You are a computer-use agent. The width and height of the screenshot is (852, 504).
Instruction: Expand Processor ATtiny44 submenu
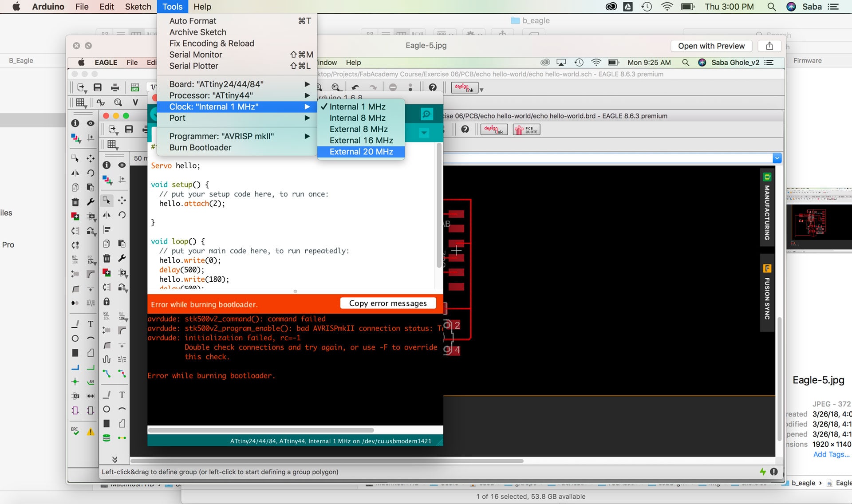pos(237,95)
